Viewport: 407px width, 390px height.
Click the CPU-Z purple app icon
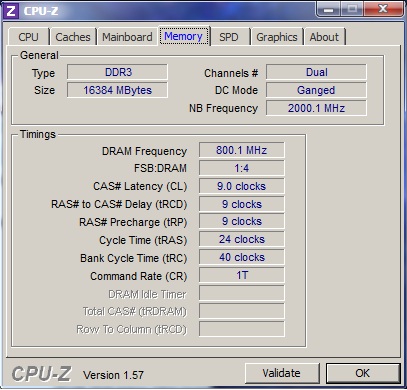11,11
